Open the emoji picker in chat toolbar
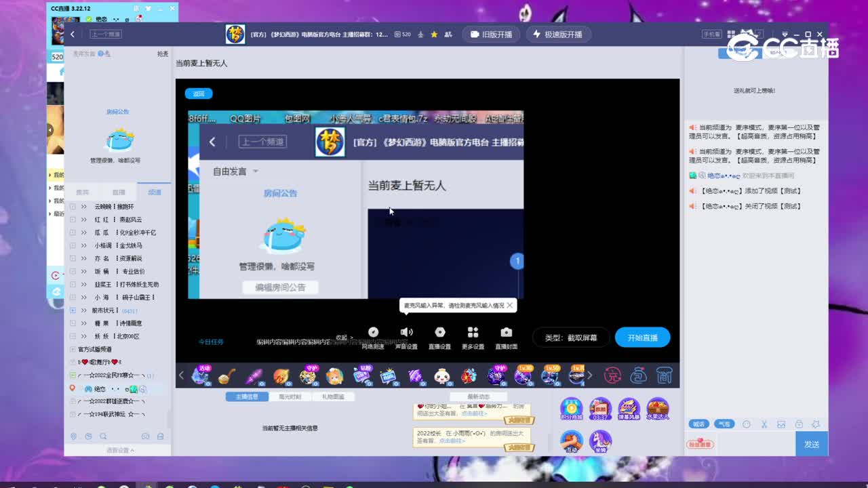The width and height of the screenshot is (868, 488). [x=747, y=424]
